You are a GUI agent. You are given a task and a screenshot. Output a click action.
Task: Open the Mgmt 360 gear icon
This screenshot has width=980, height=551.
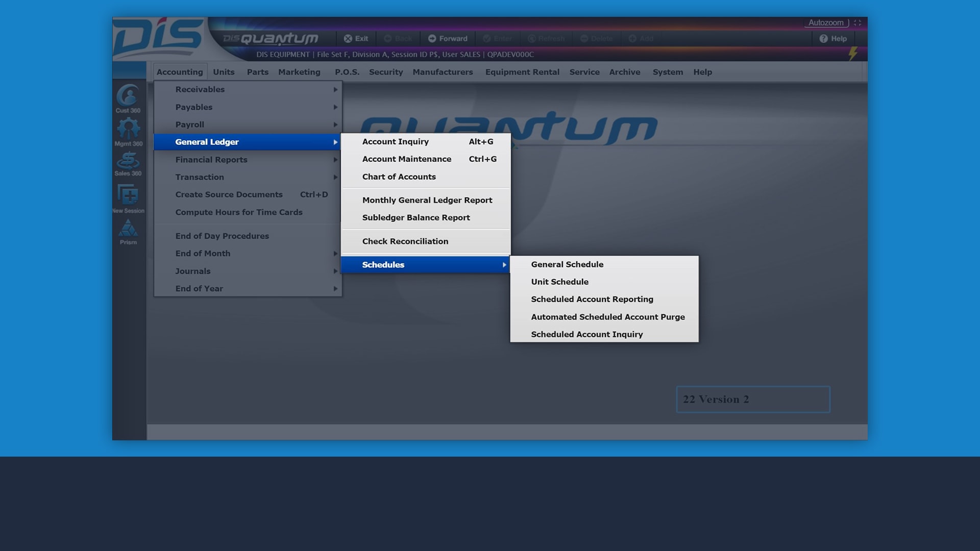[128, 132]
